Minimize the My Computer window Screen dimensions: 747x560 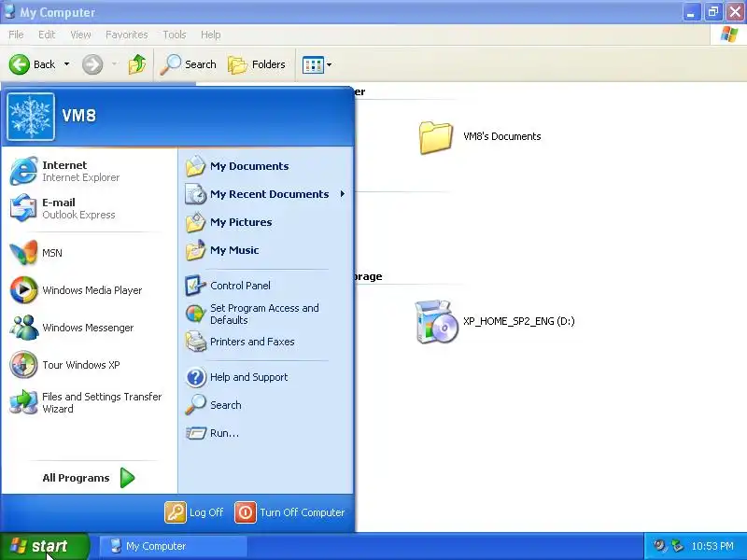691,12
